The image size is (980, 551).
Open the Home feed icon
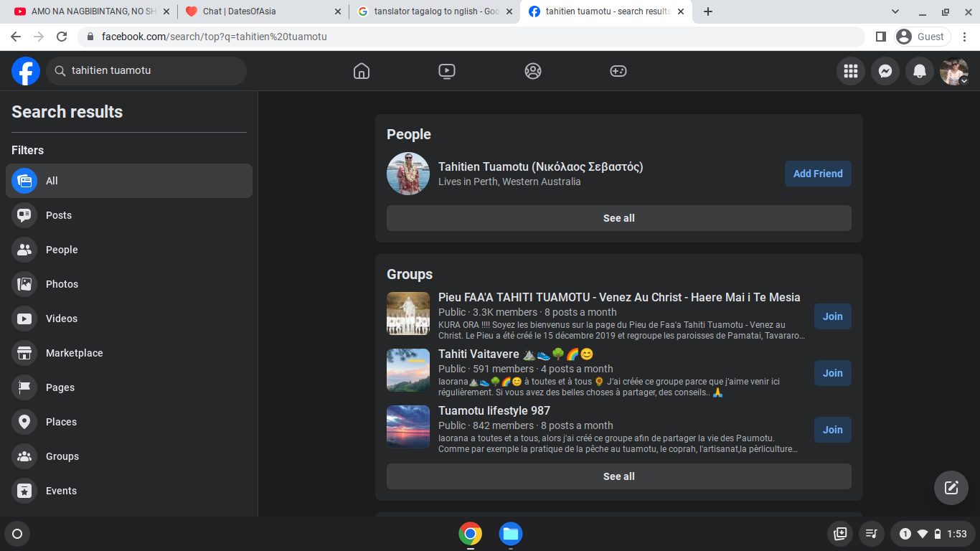(362, 71)
